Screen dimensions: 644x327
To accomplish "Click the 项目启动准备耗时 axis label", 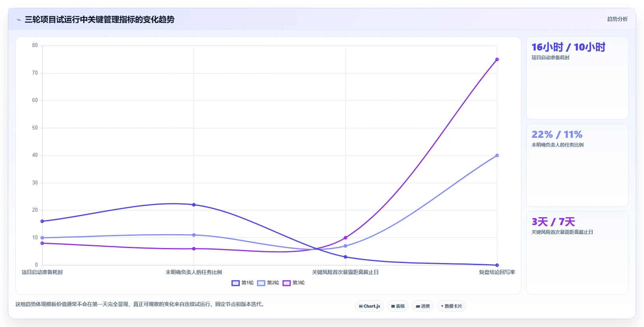I will 42,272.
